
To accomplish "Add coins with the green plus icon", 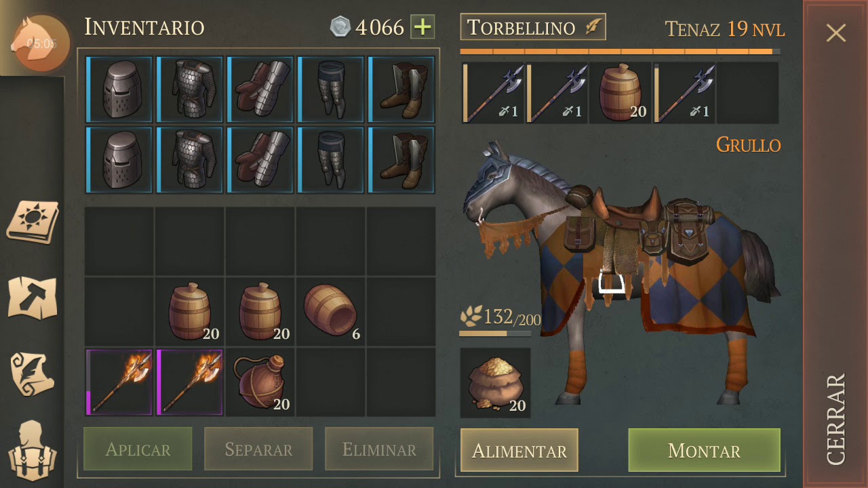I will click(x=422, y=27).
